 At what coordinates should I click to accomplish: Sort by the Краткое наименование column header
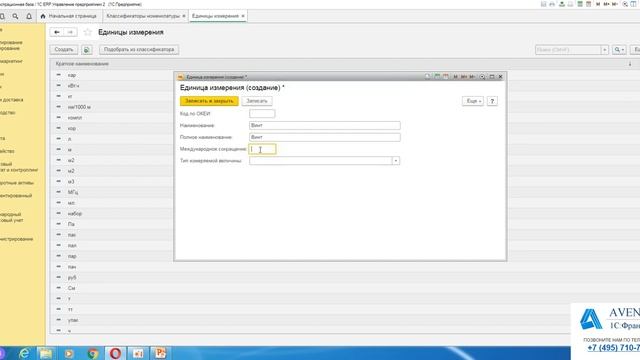pos(82,64)
